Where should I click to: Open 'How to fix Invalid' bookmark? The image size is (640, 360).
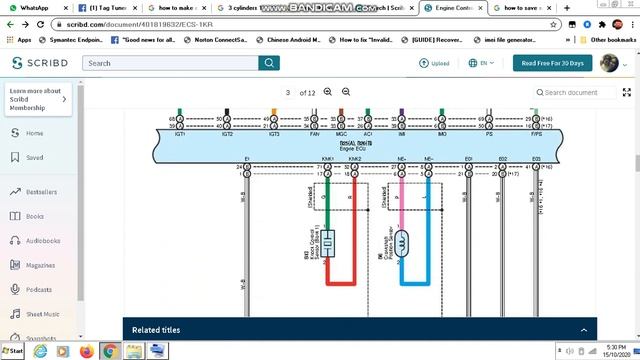click(361, 40)
